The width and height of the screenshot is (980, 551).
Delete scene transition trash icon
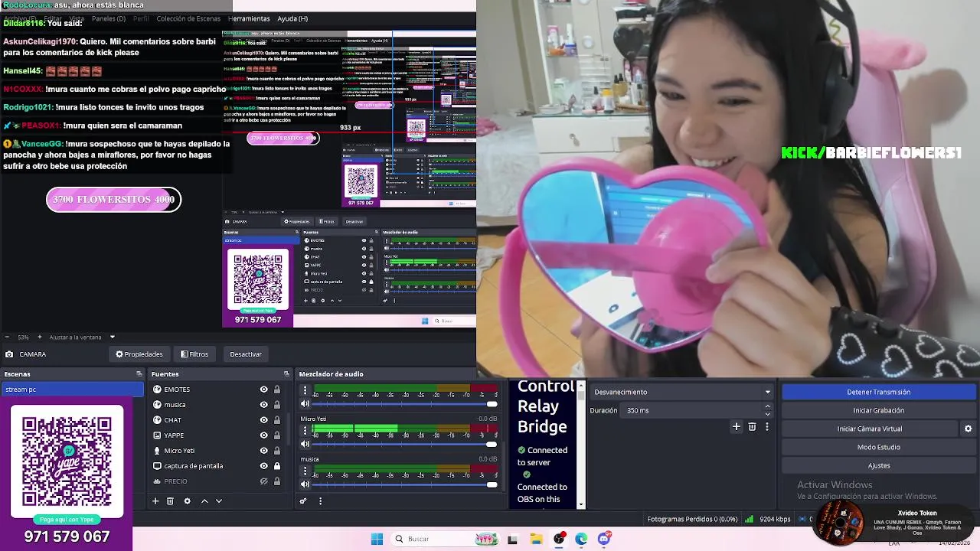coord(752,427)
